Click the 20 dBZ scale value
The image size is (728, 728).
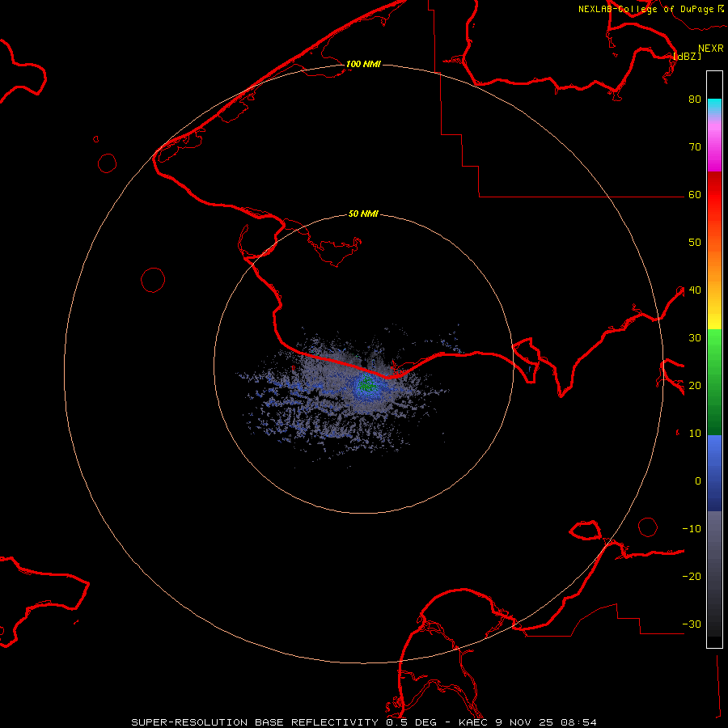tap(695, 385)
